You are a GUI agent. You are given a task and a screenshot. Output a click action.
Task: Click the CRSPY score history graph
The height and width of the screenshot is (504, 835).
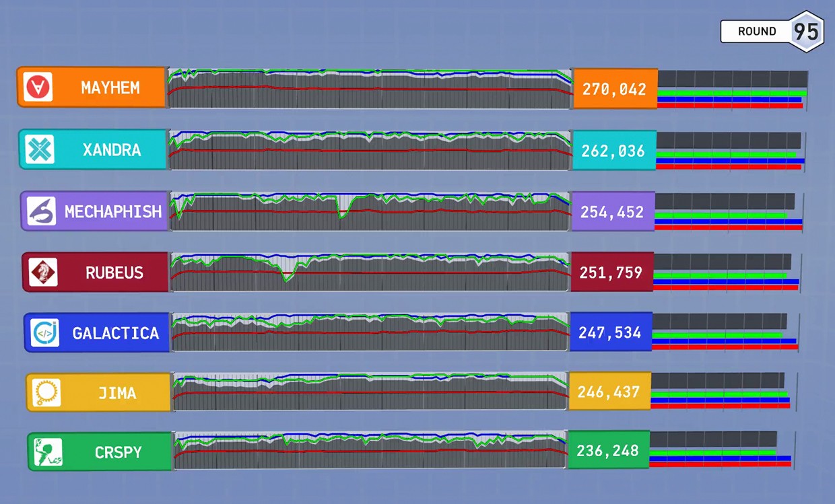tap(370, 451)
